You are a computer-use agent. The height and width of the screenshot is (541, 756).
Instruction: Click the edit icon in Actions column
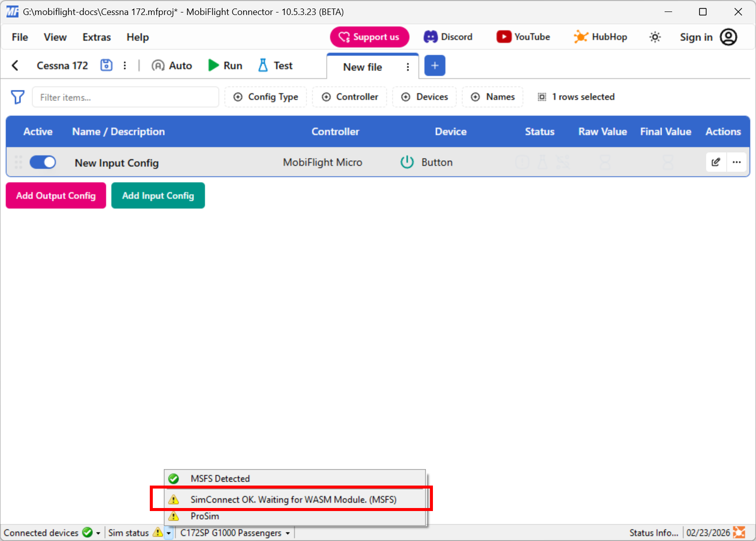716,162
